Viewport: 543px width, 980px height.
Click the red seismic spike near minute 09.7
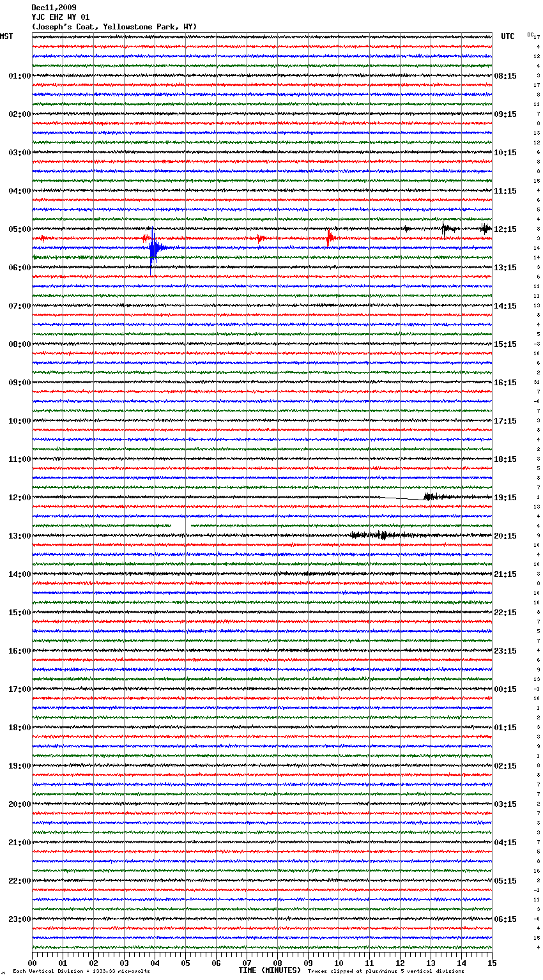click(329, 238)
